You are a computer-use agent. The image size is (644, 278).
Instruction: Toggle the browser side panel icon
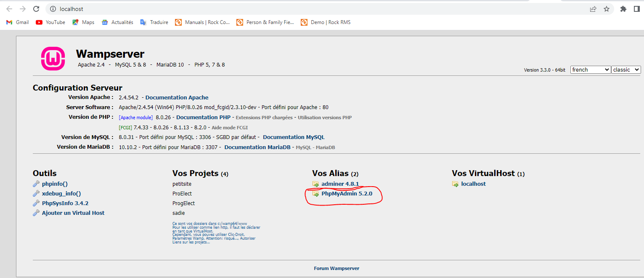tap(637, 9)
